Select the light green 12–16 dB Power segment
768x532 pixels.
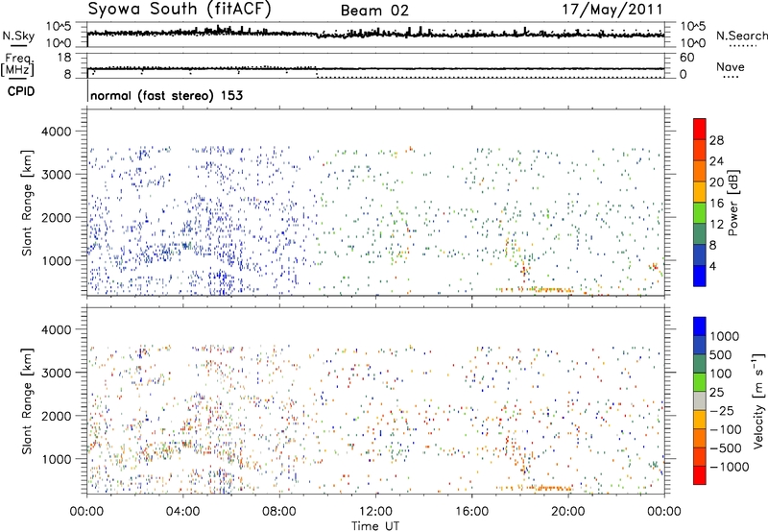point(700,213)
